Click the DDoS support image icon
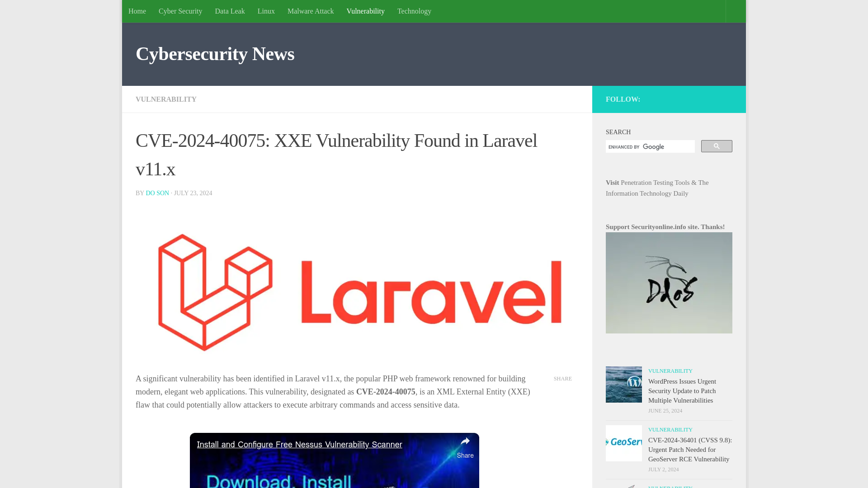868x488 pixels. 669,283
